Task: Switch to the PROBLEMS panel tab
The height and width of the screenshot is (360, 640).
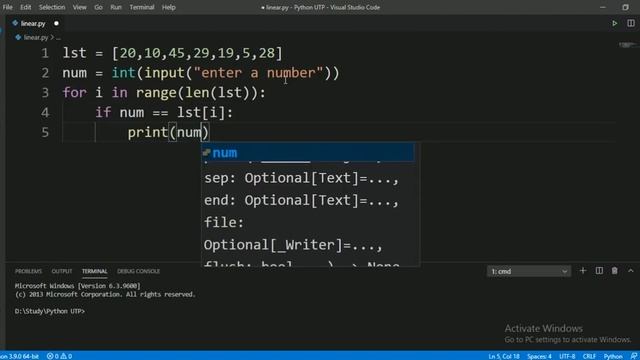Action: (29, 271)
